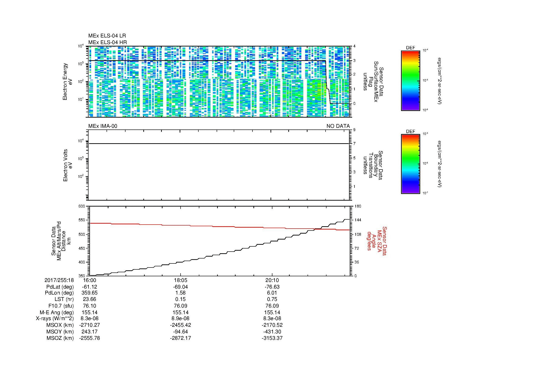Click the MSOY value '-94.64'

click(180, 332)
